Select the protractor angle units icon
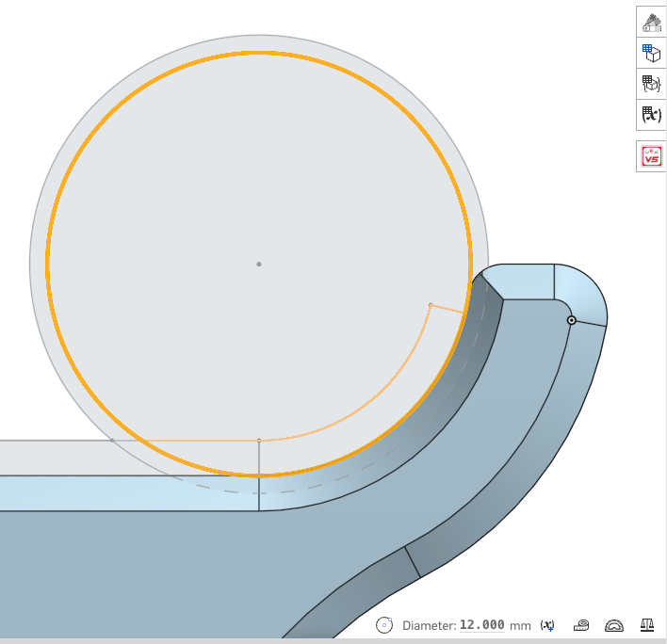 point(614,626)
